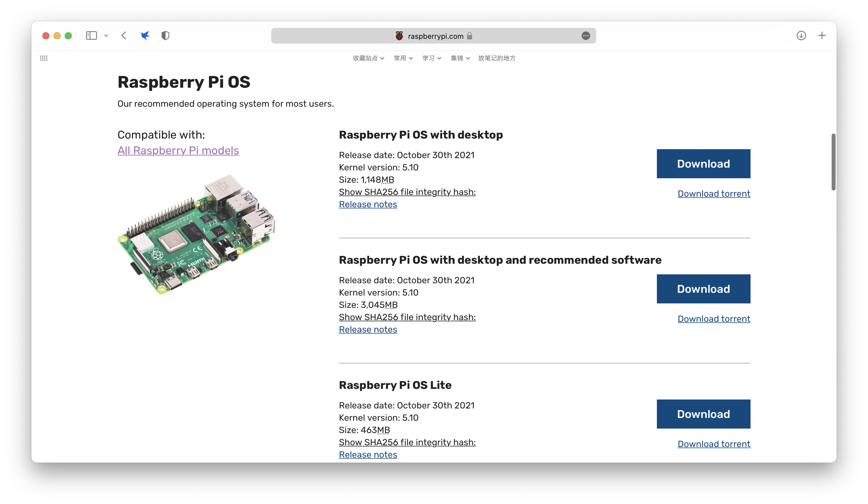Screen dimensions: 868x504
Task: Click the raspberrypi.com address field
Action: click(433, 36)
